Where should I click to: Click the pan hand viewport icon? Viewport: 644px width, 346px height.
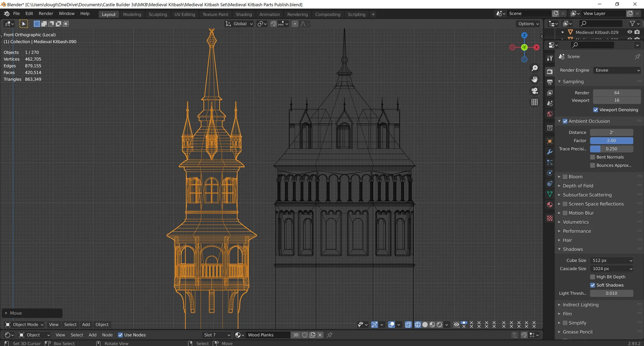click(535, 79)
